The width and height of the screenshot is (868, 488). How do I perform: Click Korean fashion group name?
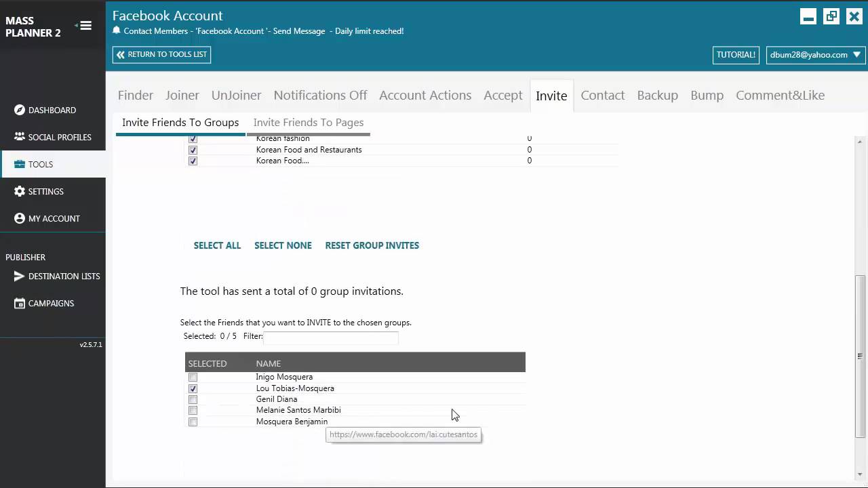283,138
